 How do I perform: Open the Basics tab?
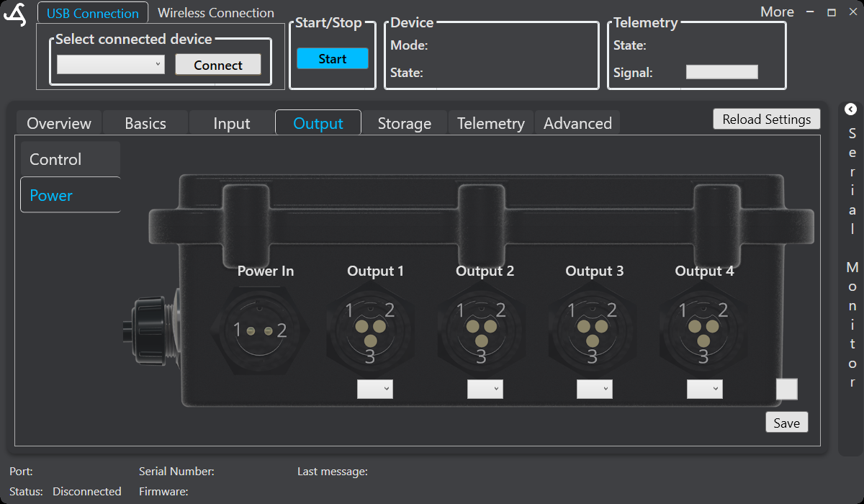click(145, 123)
